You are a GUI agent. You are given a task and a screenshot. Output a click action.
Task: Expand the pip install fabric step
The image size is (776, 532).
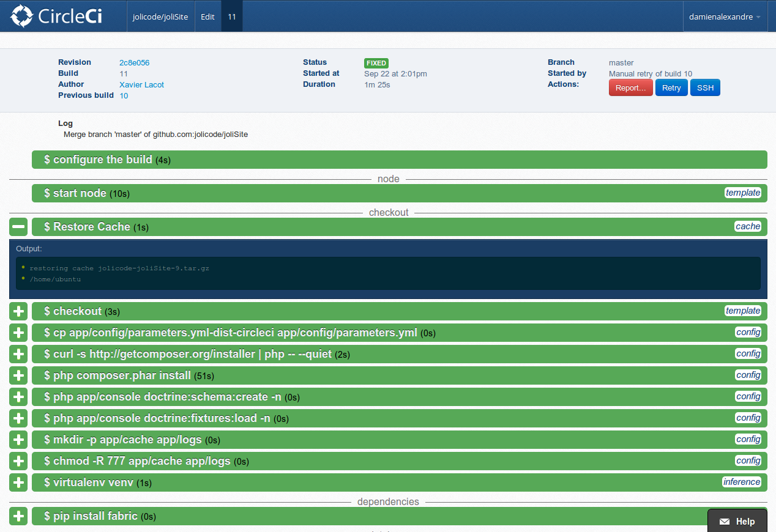pos(18,516)
